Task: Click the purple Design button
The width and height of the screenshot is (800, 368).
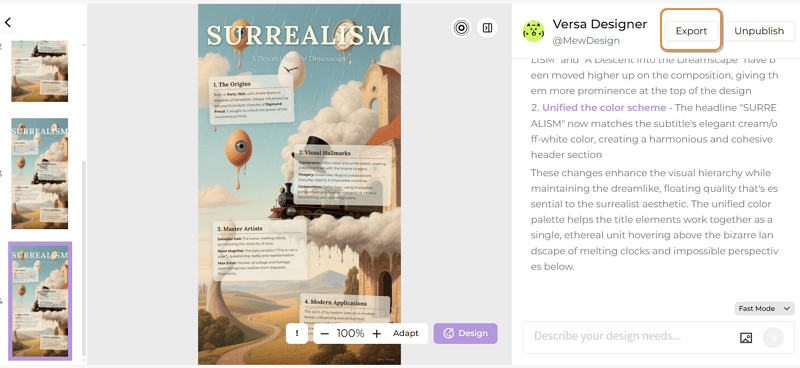Action: coord(465,333)
